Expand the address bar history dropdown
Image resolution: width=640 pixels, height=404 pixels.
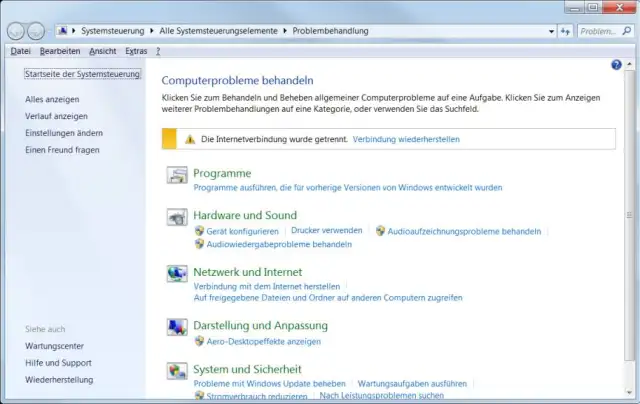(550, 31)
